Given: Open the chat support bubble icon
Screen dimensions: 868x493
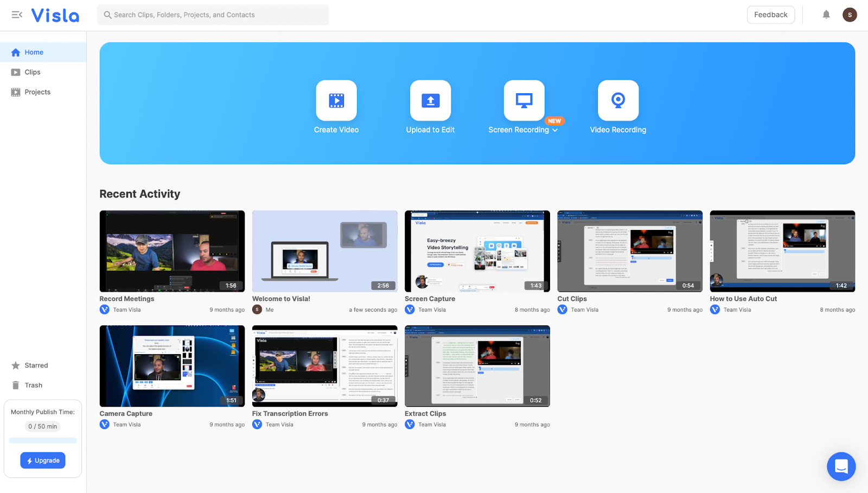Looking at the screenshot, I should point(841,466).
